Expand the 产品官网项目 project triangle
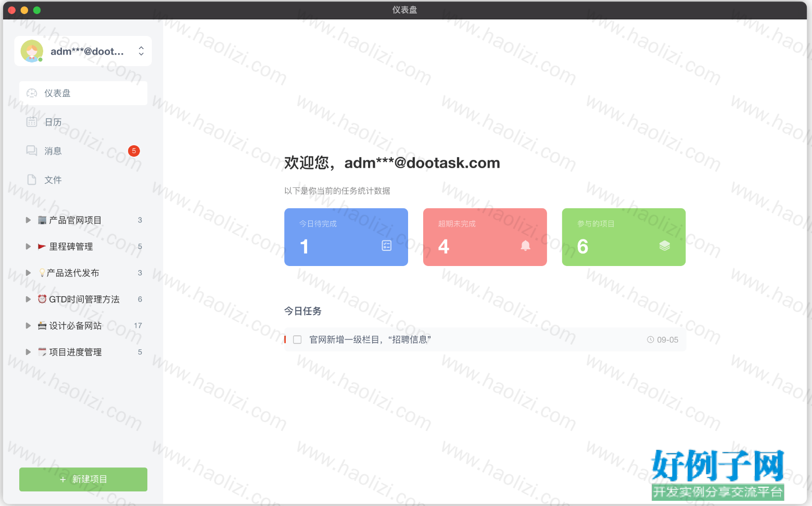Viewport: 812px width, 506px height. (x=28, y=220)
